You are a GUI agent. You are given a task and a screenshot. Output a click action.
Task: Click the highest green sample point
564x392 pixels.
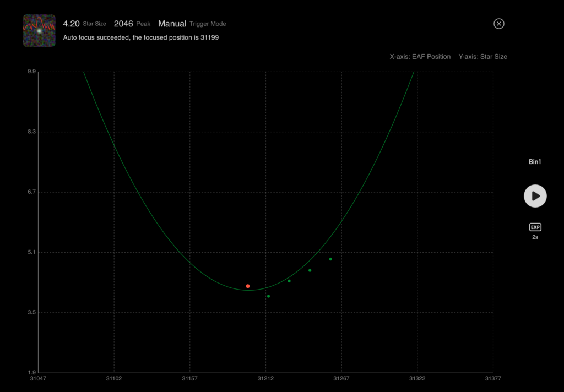[x=330, y=259]
